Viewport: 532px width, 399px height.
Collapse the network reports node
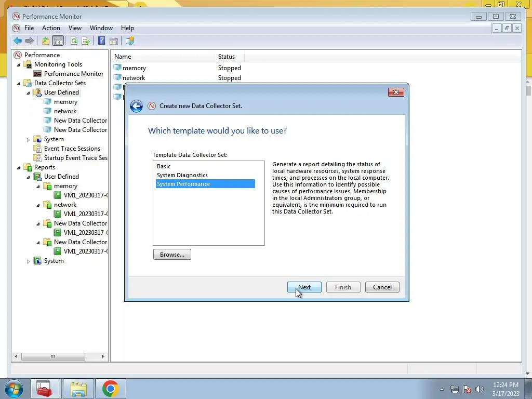pos(38,205)
